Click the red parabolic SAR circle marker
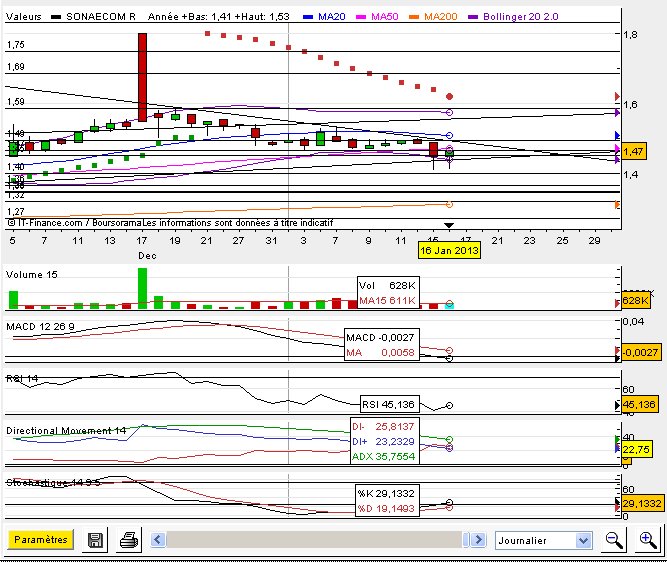This screenshot has height=562, width=667. coord(449,97)
